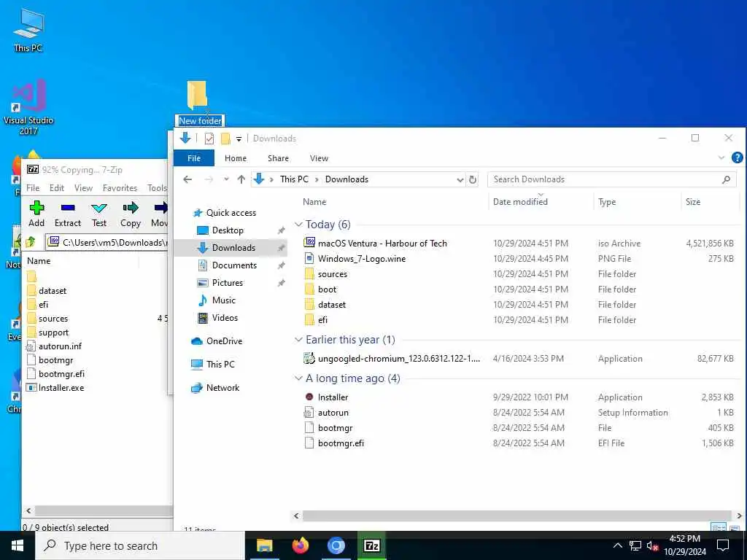Viewport: 747px width, 560px height.
Task: Open File Explorer Help
Action: point(737,157)
